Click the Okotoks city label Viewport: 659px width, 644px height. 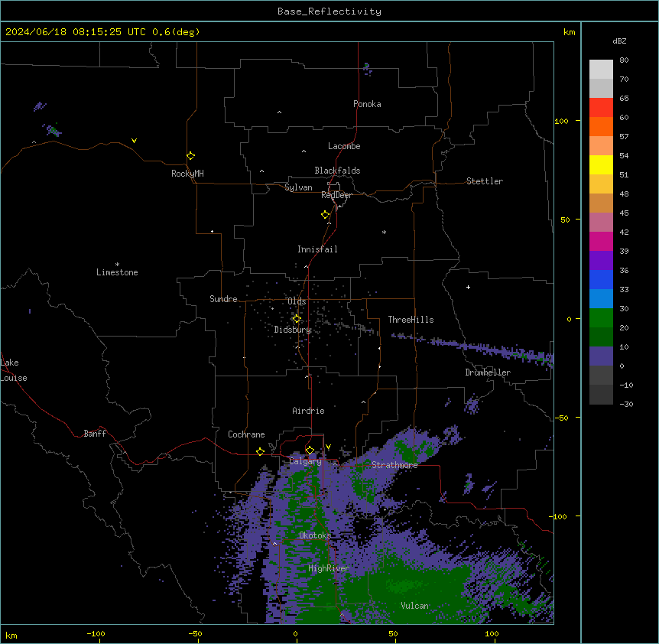click(315, 535)
